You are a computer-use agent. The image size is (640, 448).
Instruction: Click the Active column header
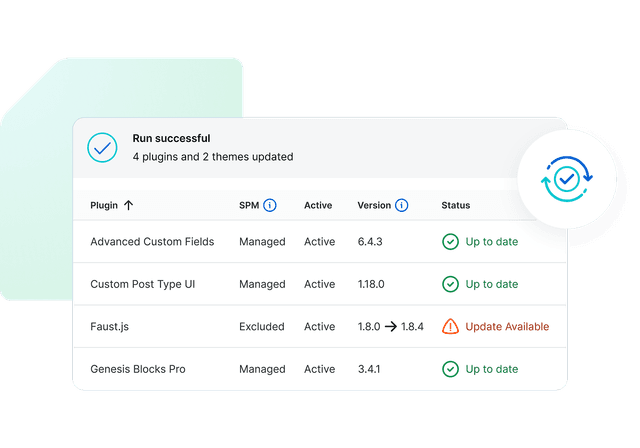(x=318, y=205)
